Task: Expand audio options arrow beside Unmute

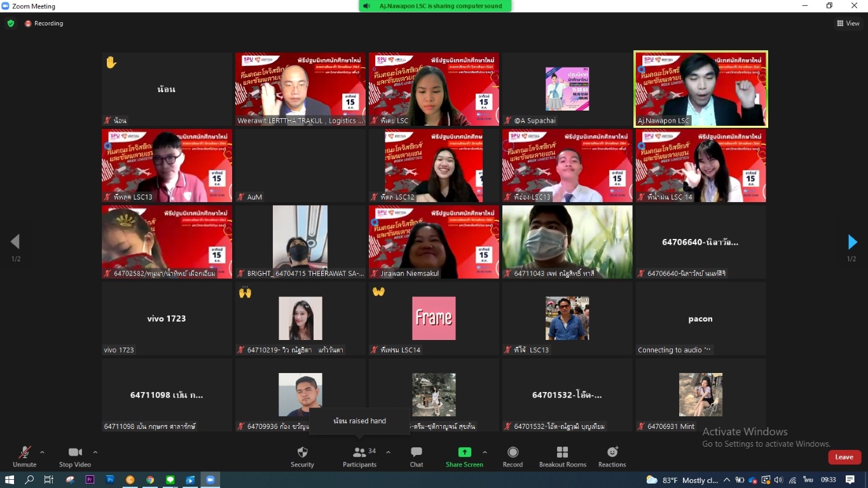Action: 42,452
